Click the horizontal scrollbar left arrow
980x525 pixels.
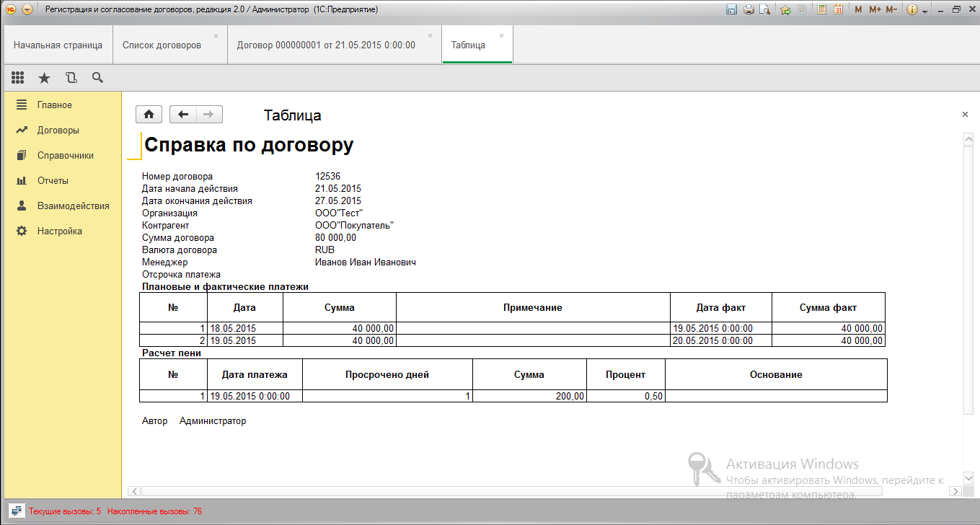[133, 491]
